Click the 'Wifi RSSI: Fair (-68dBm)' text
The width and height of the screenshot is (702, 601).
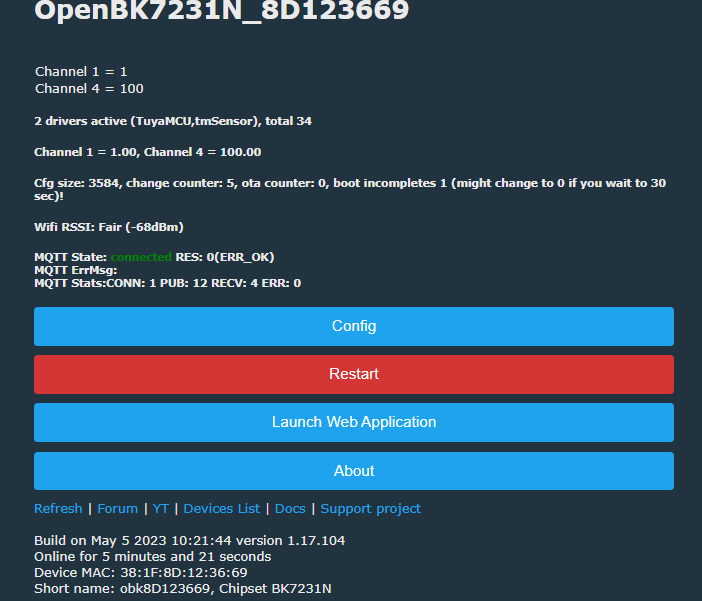109,227
